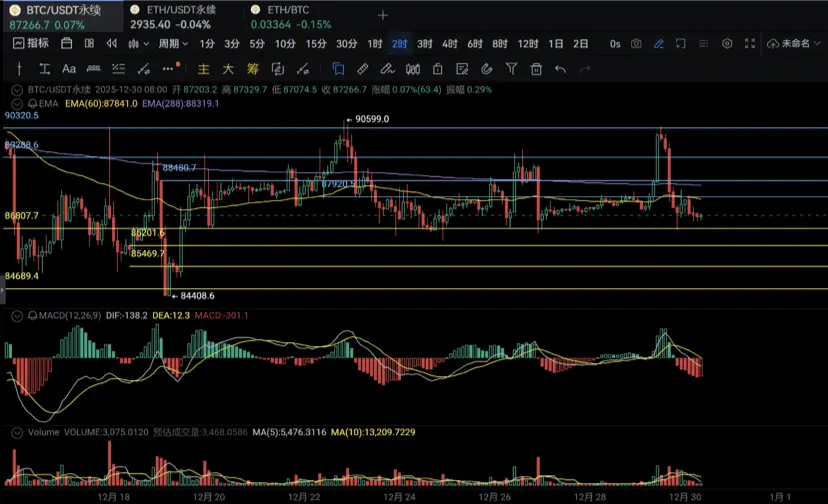The height and width of the screenshot is (504, 828).
Task: Open the funnel filter icon
Action: click(511, 69)
